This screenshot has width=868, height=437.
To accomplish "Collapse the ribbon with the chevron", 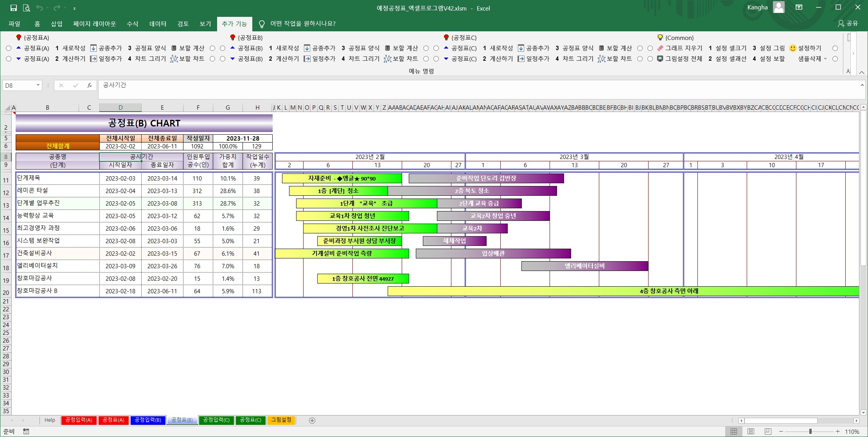I will coord(862,72).
